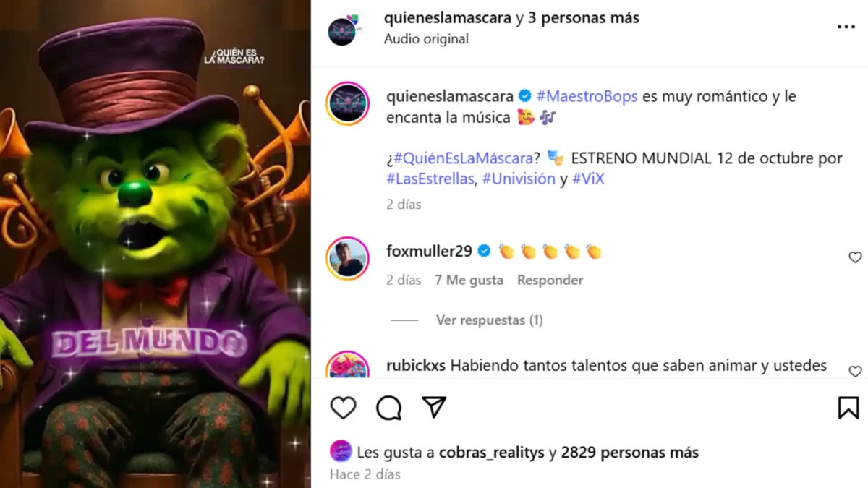Screen dimensions: 868x488
Task: Open the #ViX hashtag link
Action: pos(587,179)
